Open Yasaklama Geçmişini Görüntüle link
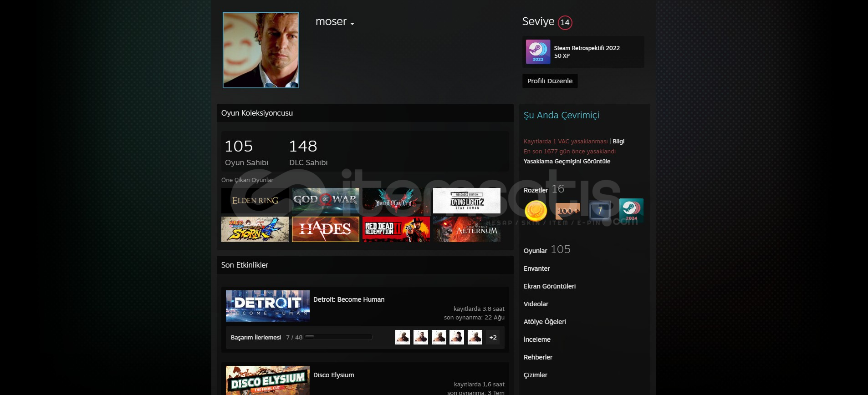 pos(567,162)
